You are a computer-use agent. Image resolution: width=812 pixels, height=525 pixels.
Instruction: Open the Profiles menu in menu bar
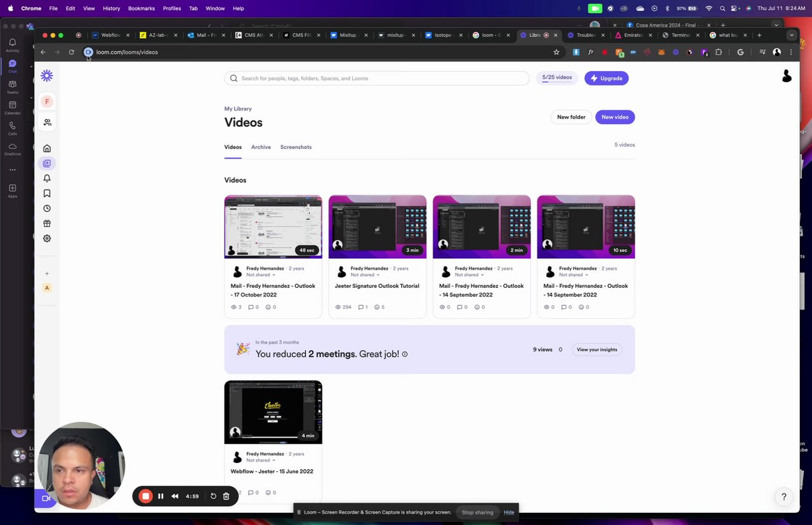click(172, 8)
